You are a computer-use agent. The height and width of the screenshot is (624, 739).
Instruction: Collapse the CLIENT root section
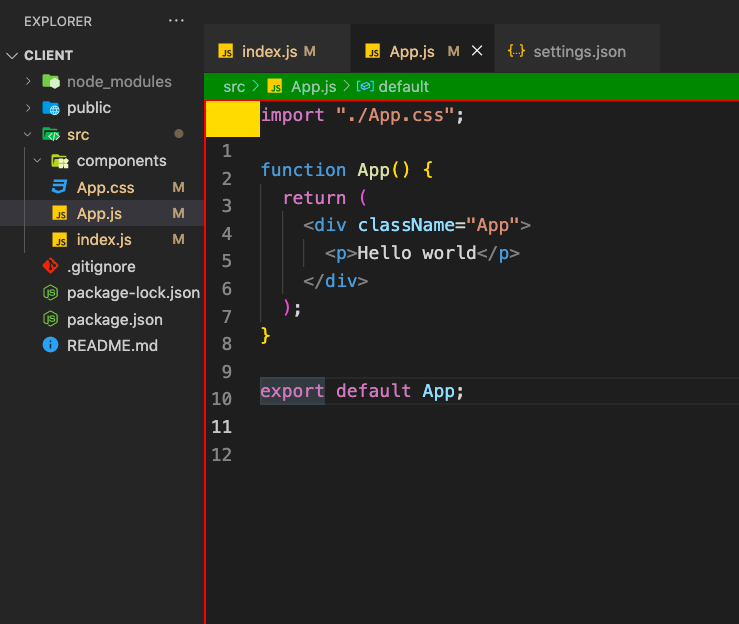(x=12, y=56)
